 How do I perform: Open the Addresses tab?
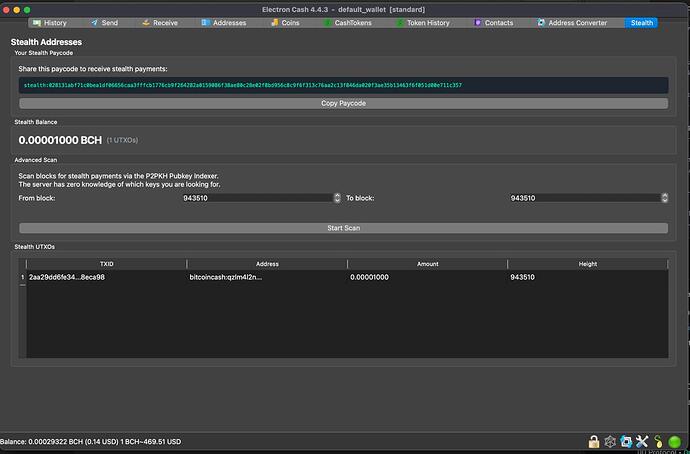tap(223, 22)
